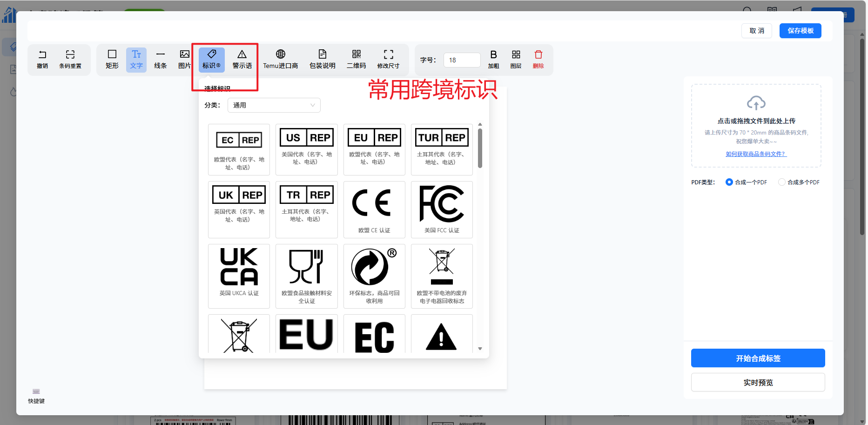Insert packaging instructions (包装说明)
Viewport: 868px width, 425px height.
pos(323,60)
